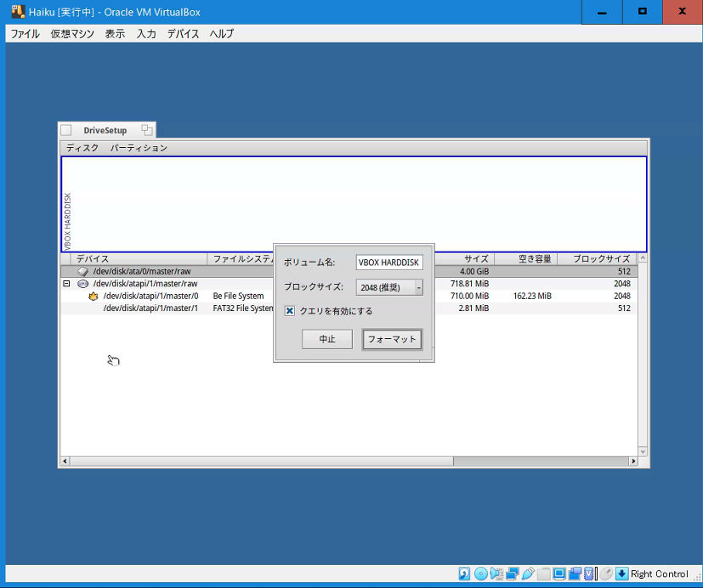Click the virtualization CPU status icon
The height and width of the screenshot is (588, 703).
pos(590,574)
